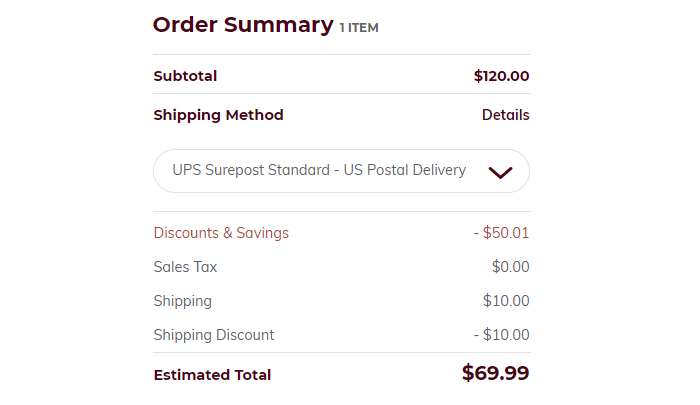
Task: Click the - $50.01 discount amount
Action: pyautogui.click(x=501, y=233)
